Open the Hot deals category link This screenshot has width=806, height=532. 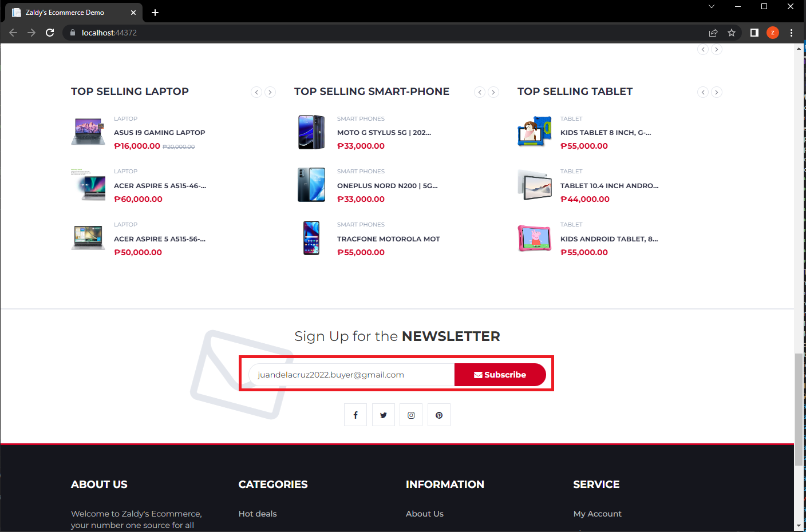258,514
